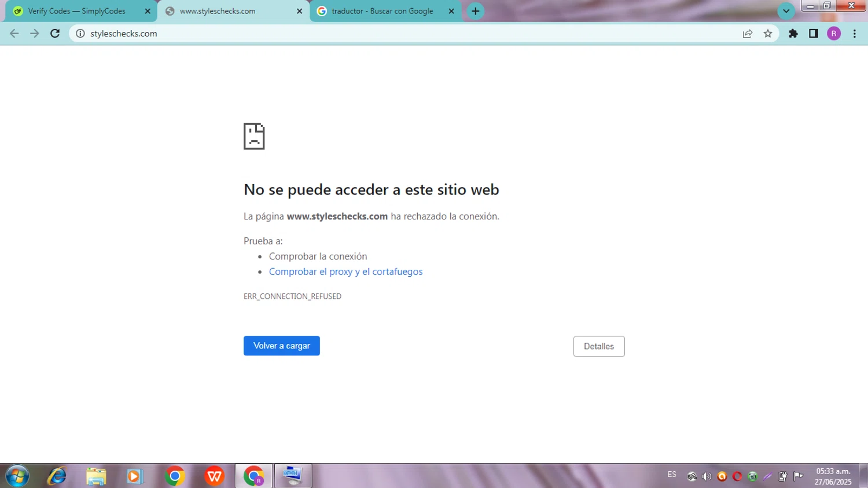Close the www.styleschecks.com tab

click(299, 11)
